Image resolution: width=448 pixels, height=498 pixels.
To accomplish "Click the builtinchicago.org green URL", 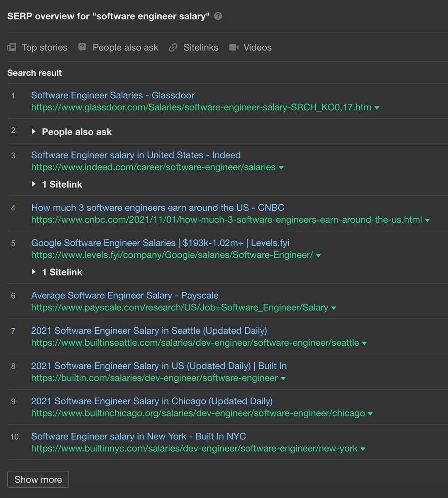I will (x=198, y=413).
